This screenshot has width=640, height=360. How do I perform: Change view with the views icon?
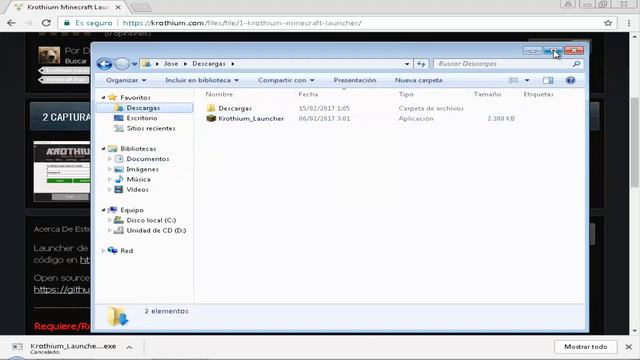pyautogui.click(x=513, y=80)
